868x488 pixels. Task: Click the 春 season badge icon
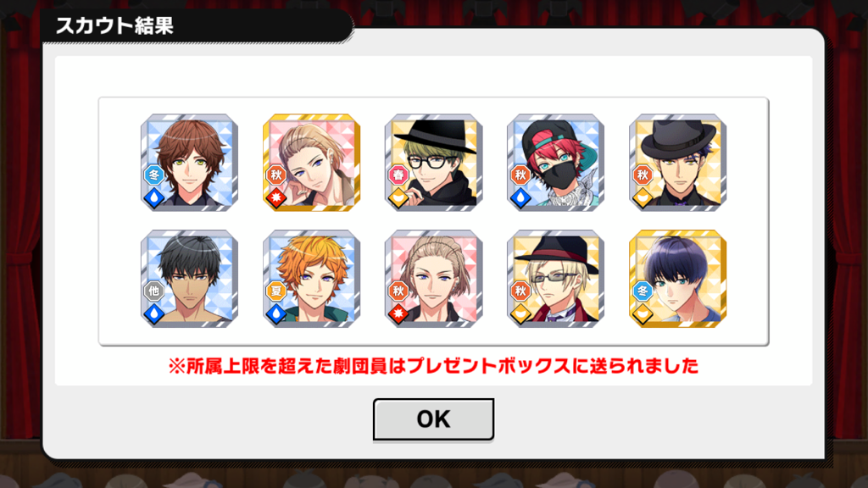click(x=398, y=175)
